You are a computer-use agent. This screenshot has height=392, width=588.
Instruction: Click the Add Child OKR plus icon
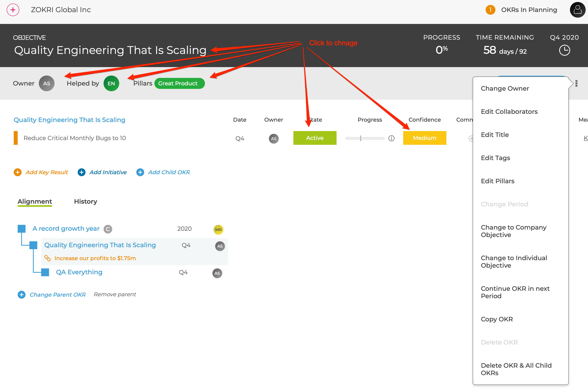click(140, 172)
